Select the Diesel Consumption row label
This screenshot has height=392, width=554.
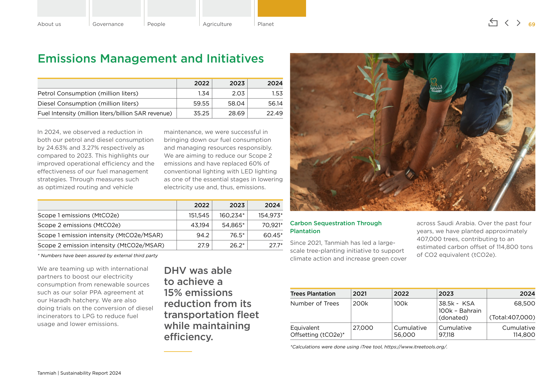[x=88, y=104]
